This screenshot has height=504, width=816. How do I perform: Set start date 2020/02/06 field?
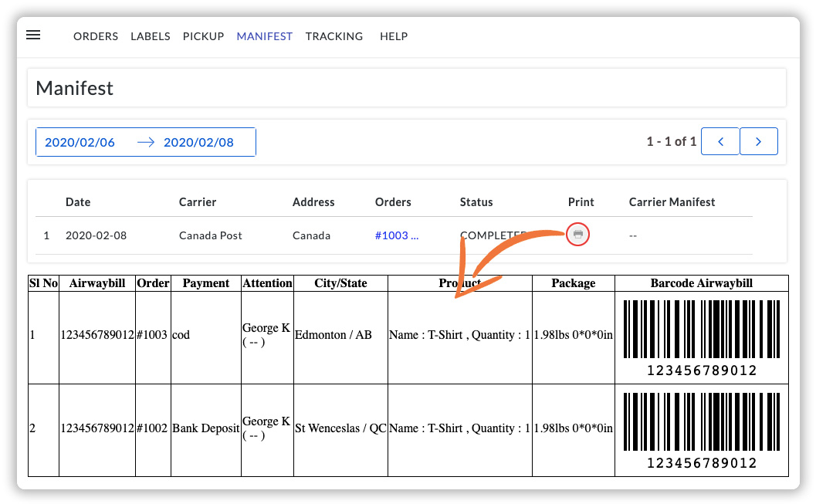coord(80,143)
